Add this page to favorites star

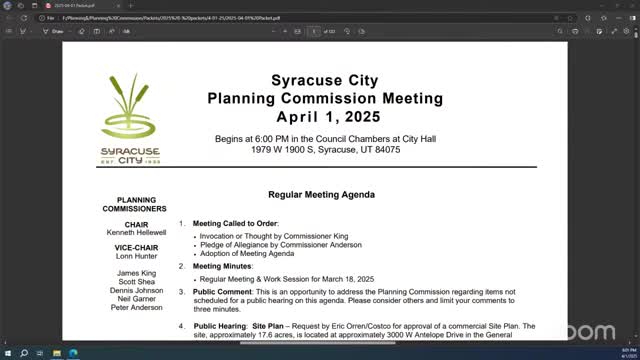click(x=570, y=18)
